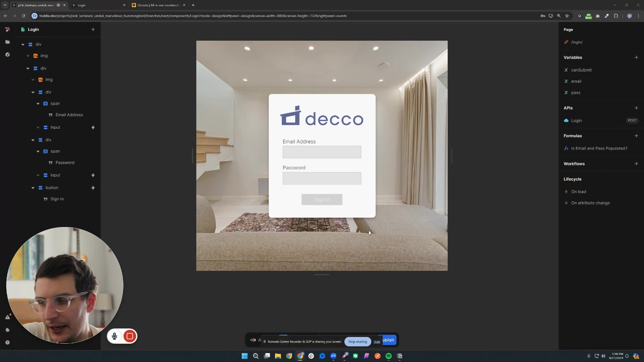
Task: Mute the microphone in the recorder overlay
Action: coord(114,336)
